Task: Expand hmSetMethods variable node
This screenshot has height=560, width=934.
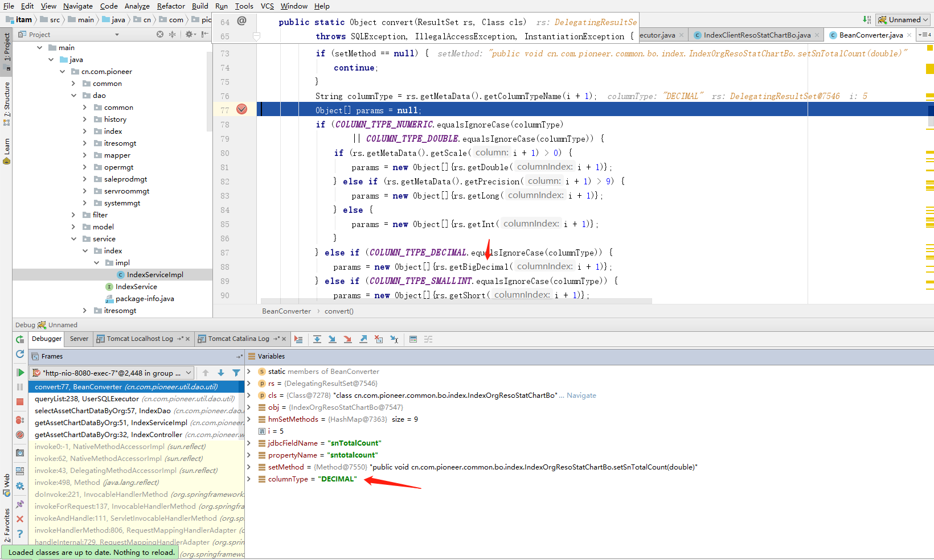Action: 249,419
